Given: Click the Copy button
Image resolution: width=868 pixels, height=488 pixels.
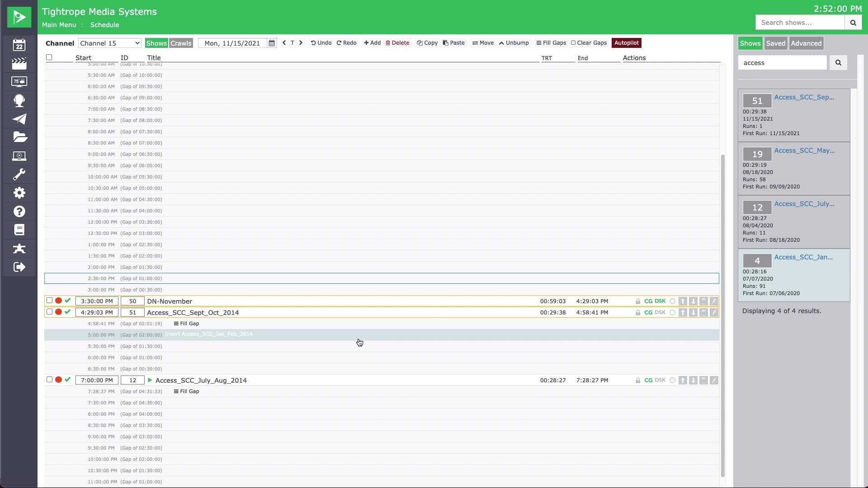Looking at the screenshot, I should 427,43.
